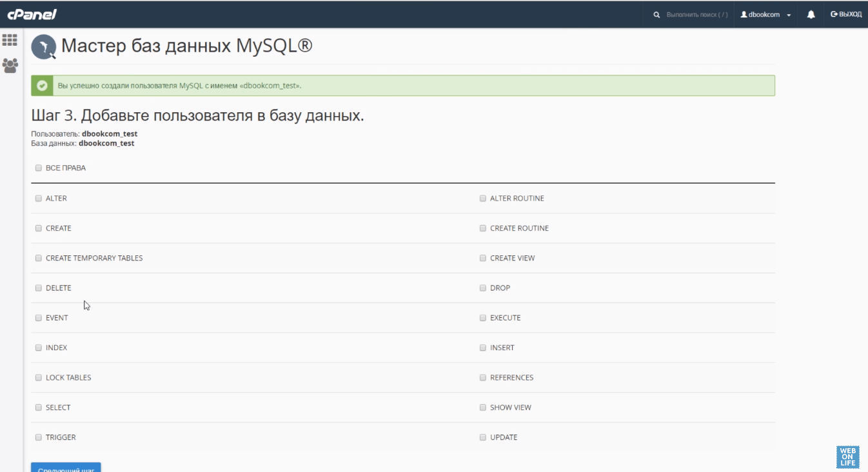Tick the CREATE VIEW privilege checkbox

pyautogui.click(x=483, y=258)
